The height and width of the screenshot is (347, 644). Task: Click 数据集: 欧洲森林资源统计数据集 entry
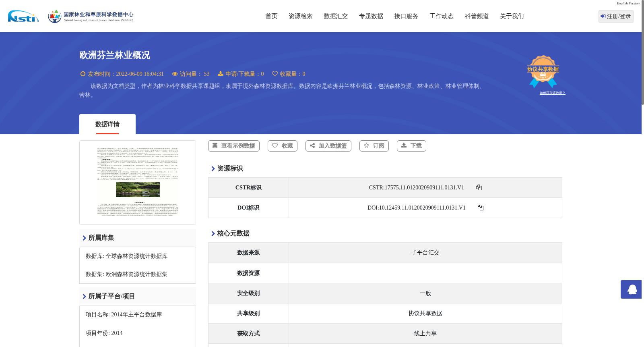(127, 274)
